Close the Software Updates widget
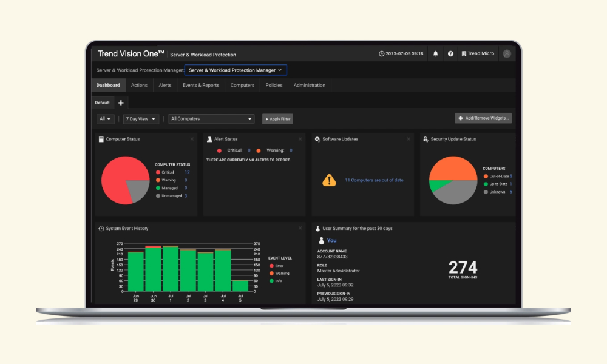607x364 pixels. [409, 140]
